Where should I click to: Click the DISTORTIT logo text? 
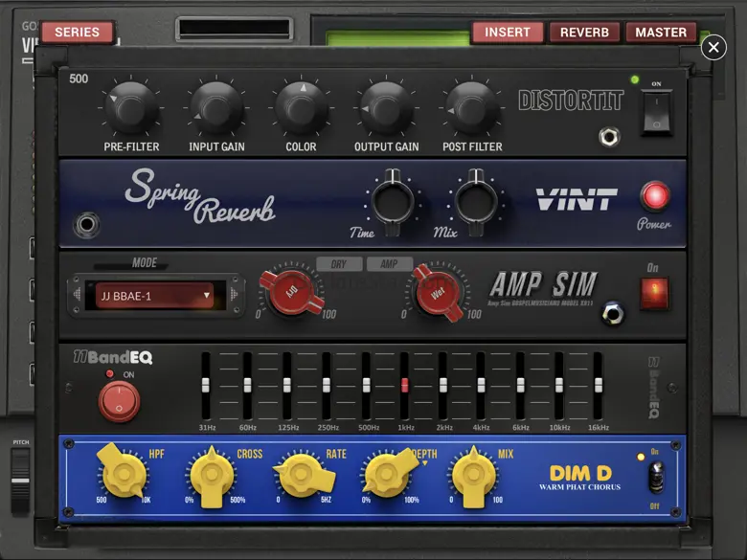coord(571,101)
